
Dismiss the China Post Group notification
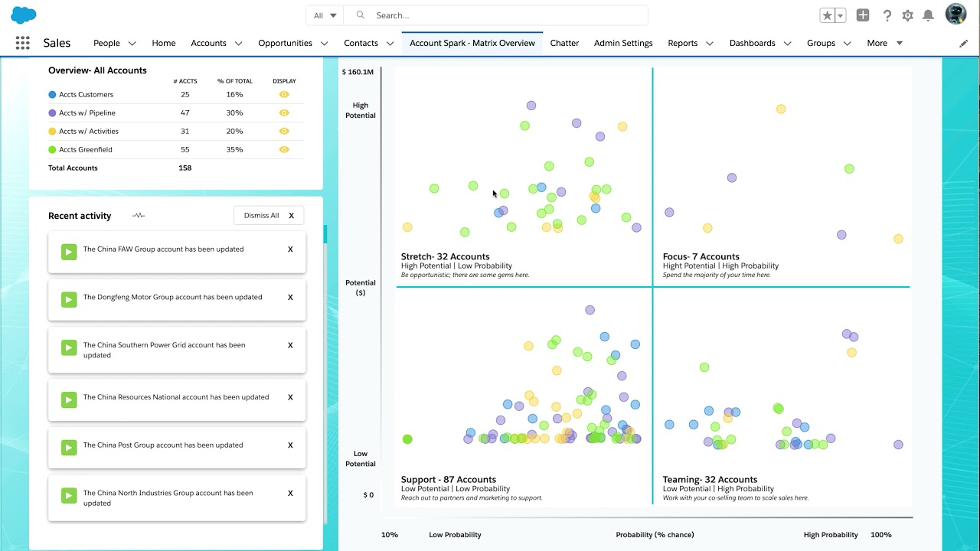tap(290, 445)
